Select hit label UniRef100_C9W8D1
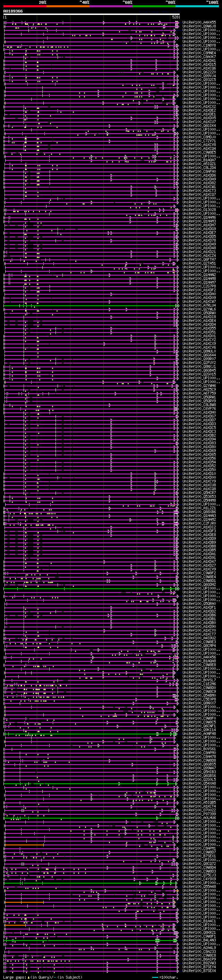The width and height of the screenshot is (222, 980). click(199, 581)
